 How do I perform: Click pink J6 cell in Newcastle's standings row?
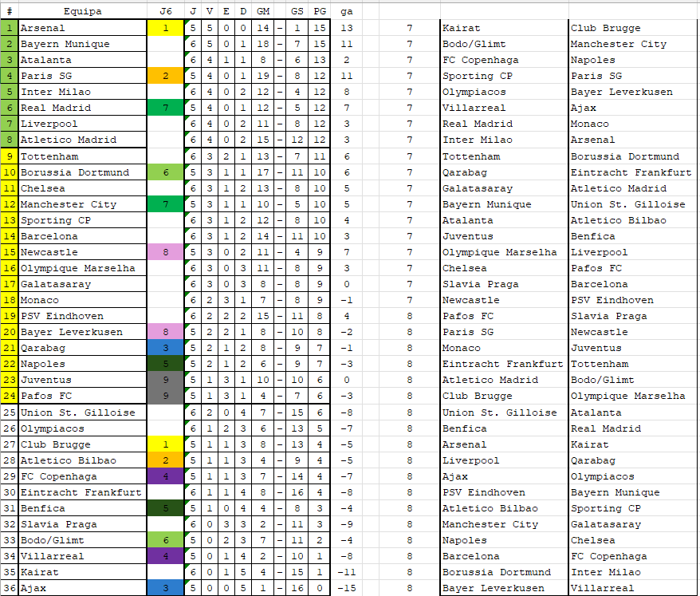(x=165, y=252)
